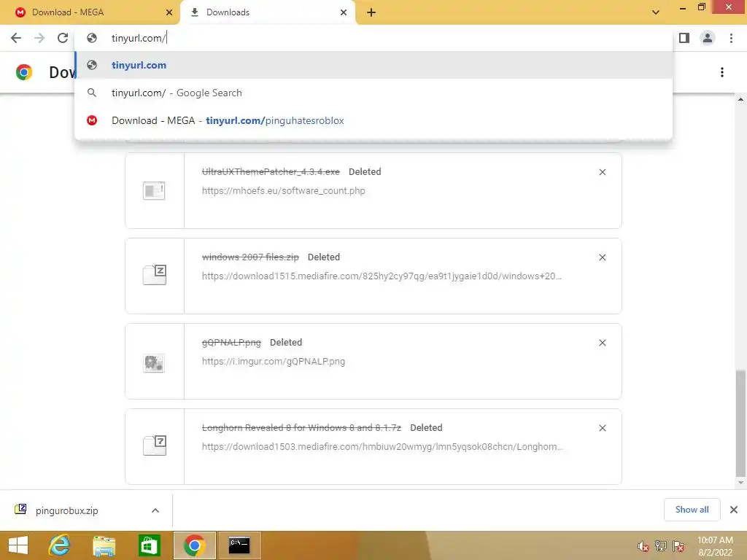Open the i.imgur.com/gQPNALP.png link
The height and width of the screenshot is (560, 747).
click(274, 361)
